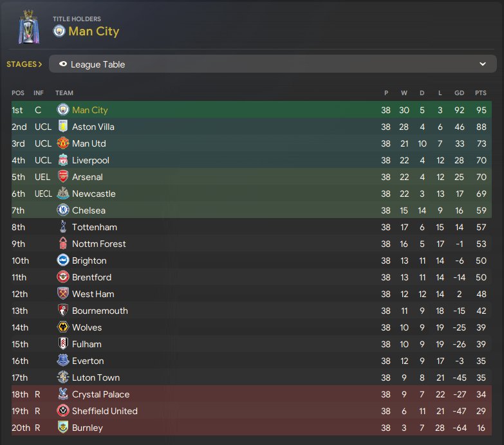The image size is (504, 445).
Task: Expand the League Table dropdown arrow
Action: [x=483, y=64]
